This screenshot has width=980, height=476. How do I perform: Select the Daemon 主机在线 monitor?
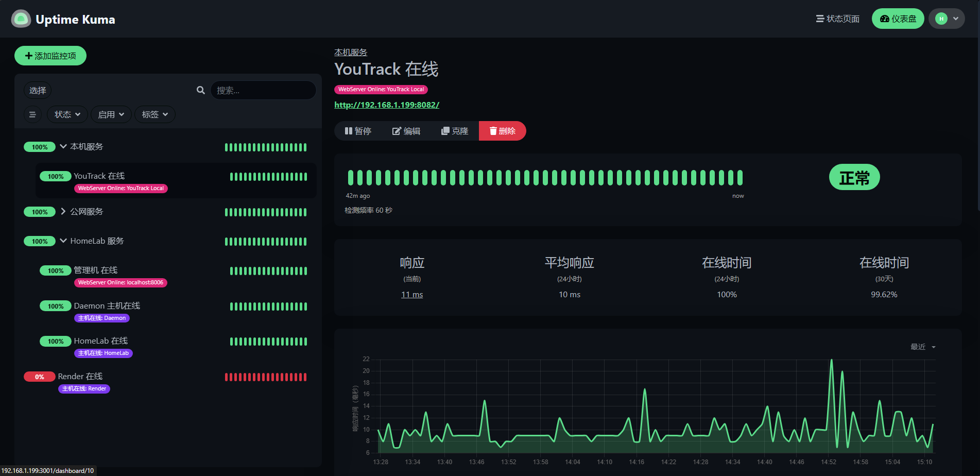(176, 311)
